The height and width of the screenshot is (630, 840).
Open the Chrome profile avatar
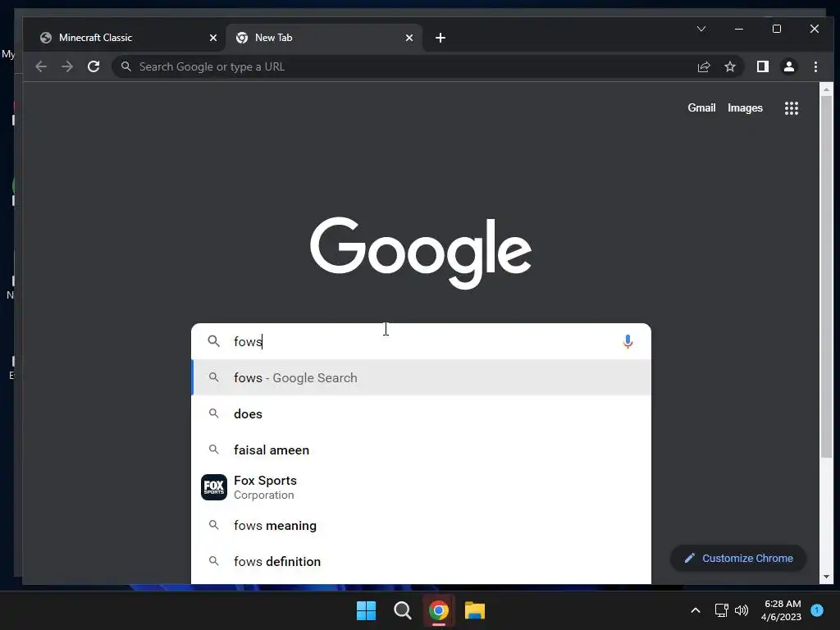pyautogui.click(x=788, y=67)
